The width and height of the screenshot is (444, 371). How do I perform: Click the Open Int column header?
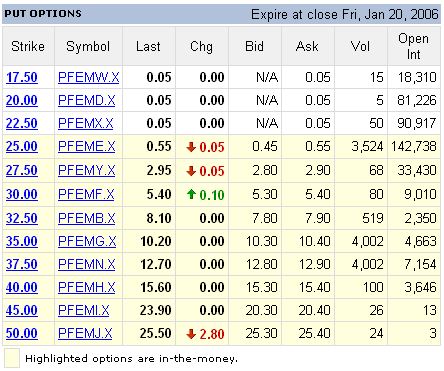(x=413, y=46)
